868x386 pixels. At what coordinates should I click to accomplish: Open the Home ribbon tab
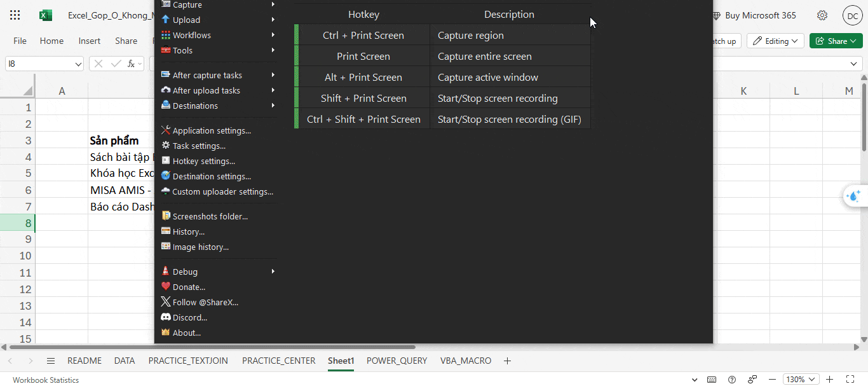coord(51,41)
